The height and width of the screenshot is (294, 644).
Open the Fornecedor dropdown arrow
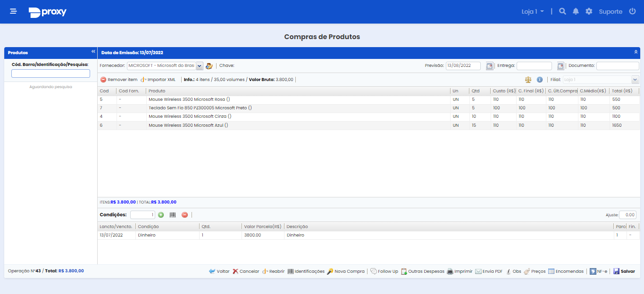[x=199, y=66]
